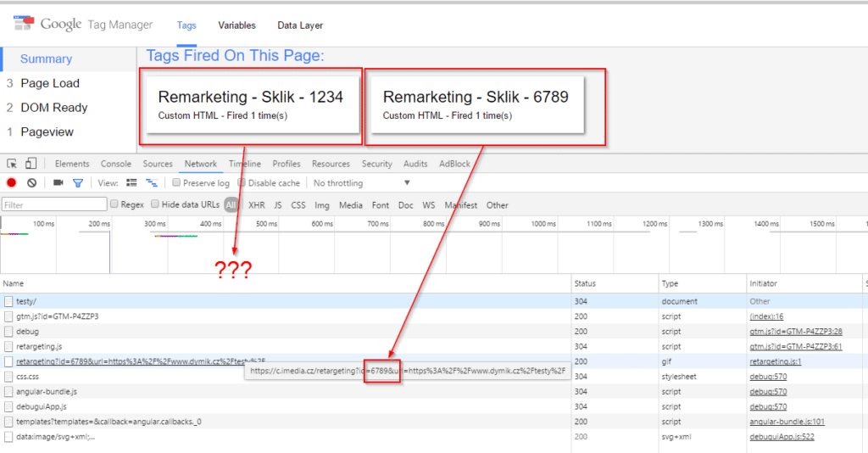Switch to the AdBlock devtools tab
This screenshot has height=453, width=868.
tap(454, 164)
